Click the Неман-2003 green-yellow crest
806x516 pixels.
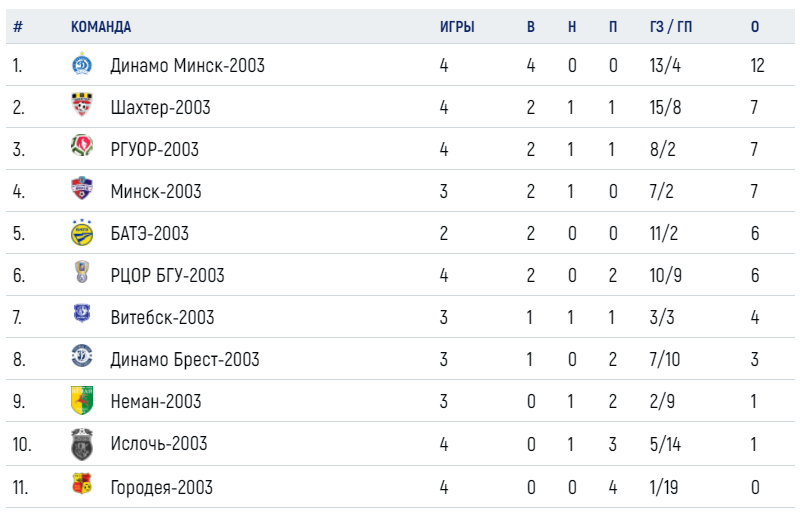[82, 400]
